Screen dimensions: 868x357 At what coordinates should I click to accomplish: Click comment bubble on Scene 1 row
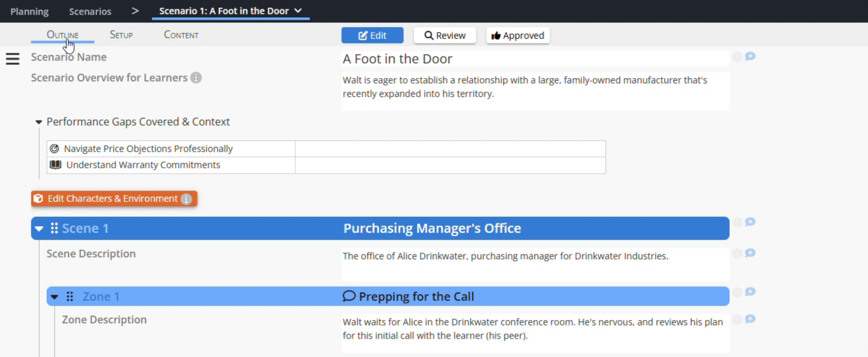pyautogui.click(x=750, y=222)
